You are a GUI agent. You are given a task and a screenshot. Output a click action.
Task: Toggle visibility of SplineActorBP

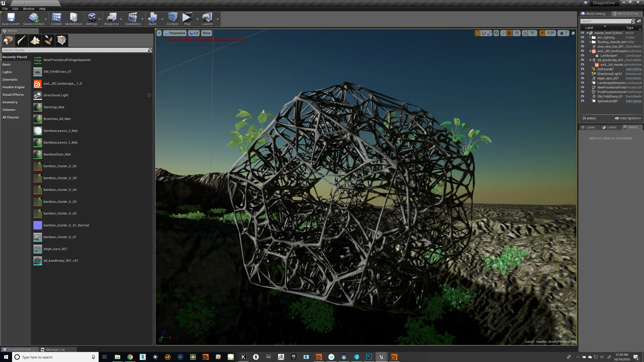pos(582,101)
